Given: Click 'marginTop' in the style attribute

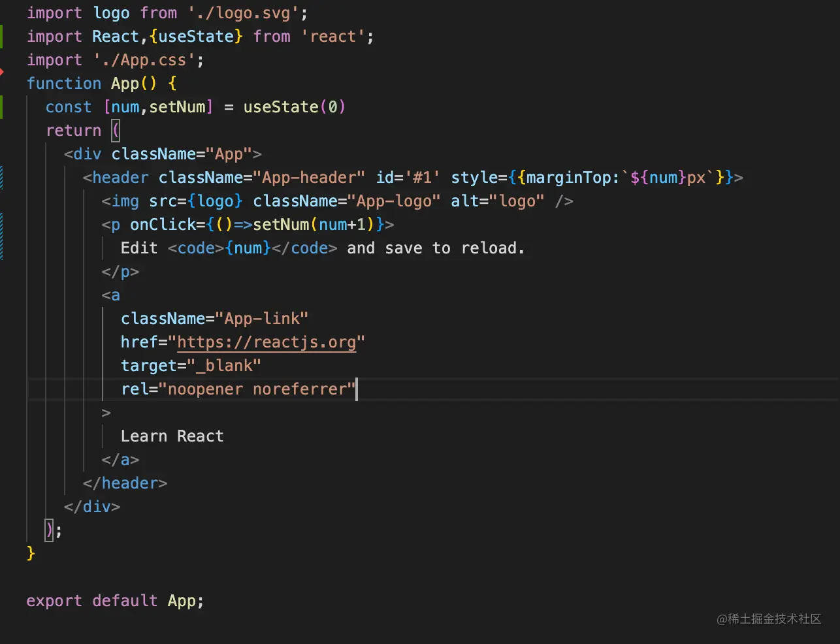Looking at the screenshot, I should 568,178.
